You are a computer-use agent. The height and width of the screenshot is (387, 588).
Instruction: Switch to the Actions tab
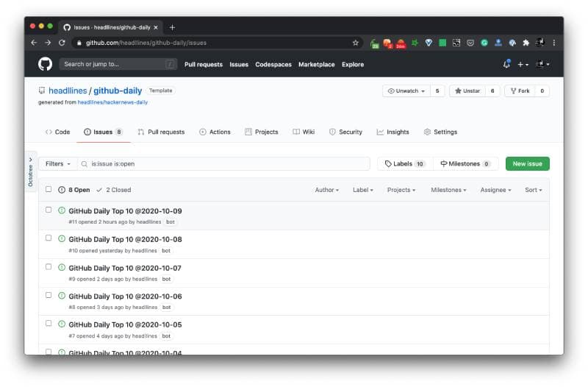(215, 132)
